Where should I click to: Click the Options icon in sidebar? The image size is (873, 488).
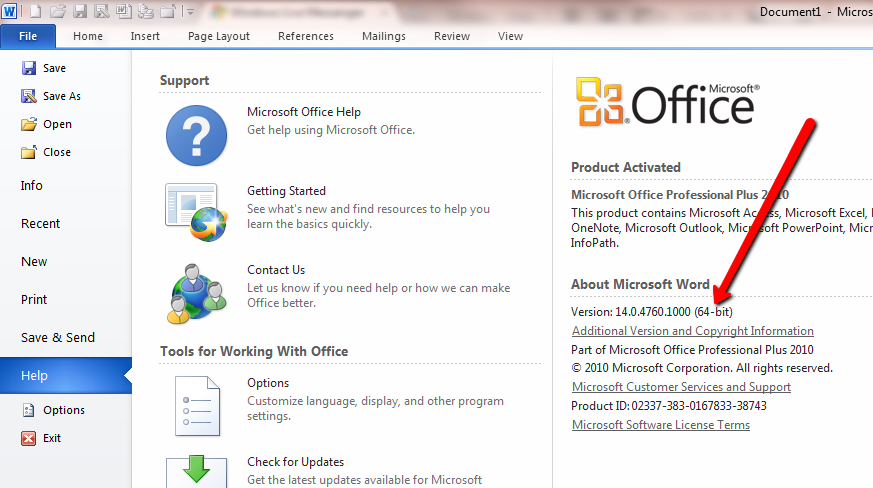coord(28,410)
